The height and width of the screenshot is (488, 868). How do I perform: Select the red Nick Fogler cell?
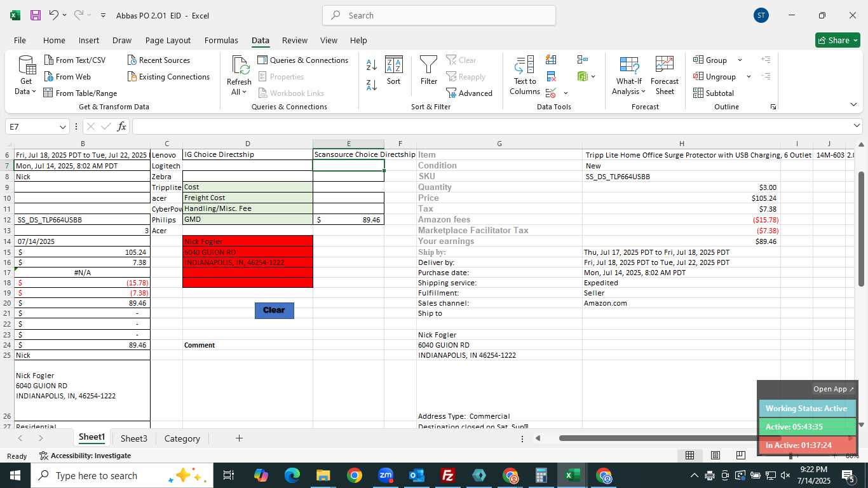coord(247,241)
